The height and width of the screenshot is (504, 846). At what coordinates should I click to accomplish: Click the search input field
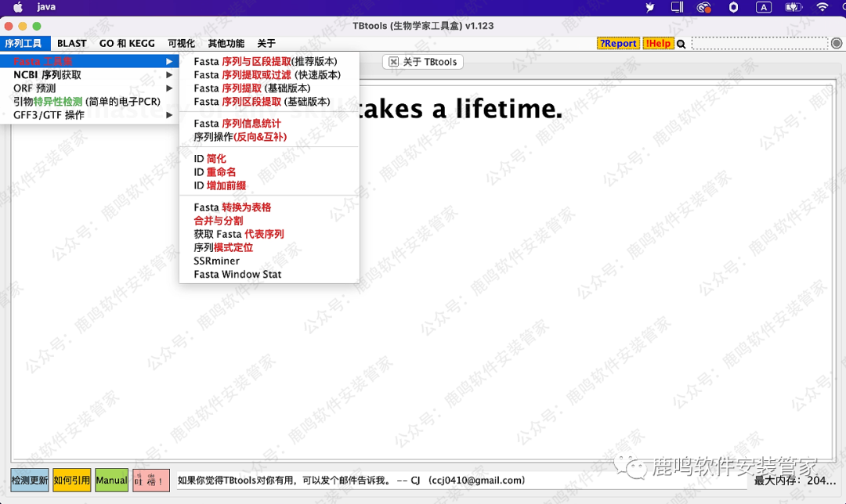click(x=759, y=44)
